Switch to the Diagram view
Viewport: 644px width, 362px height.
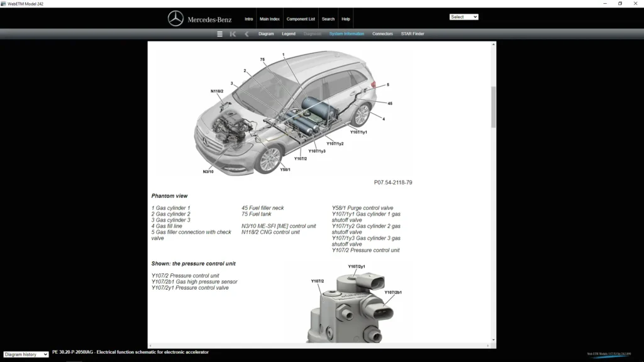266,34
